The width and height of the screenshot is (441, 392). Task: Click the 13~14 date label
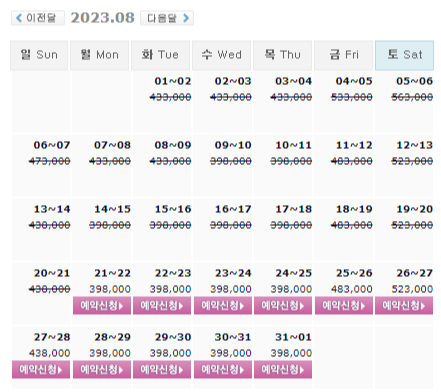tap(52, 209)
